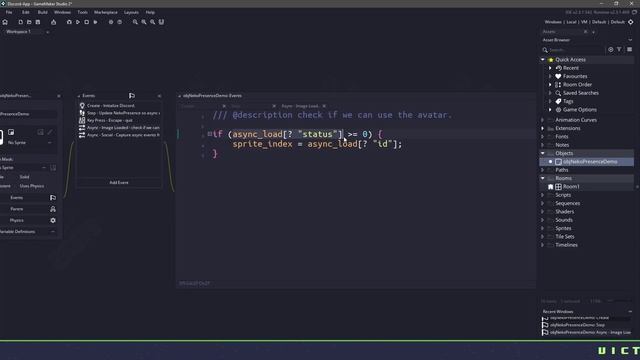This screenshot has height=360, width=640.
Task: Click the Create Executable toolbar icon
Action: point(53,22)
